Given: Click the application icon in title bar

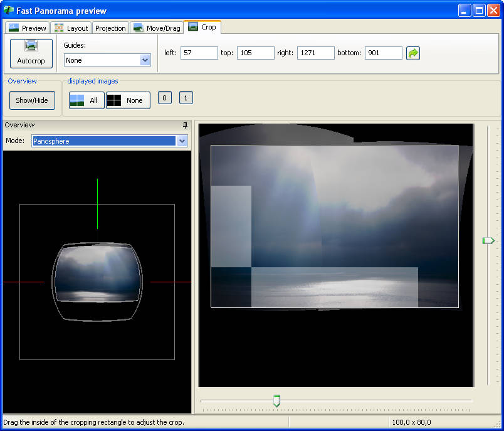Looking at the screenshot, I should (x=9, y=11).
